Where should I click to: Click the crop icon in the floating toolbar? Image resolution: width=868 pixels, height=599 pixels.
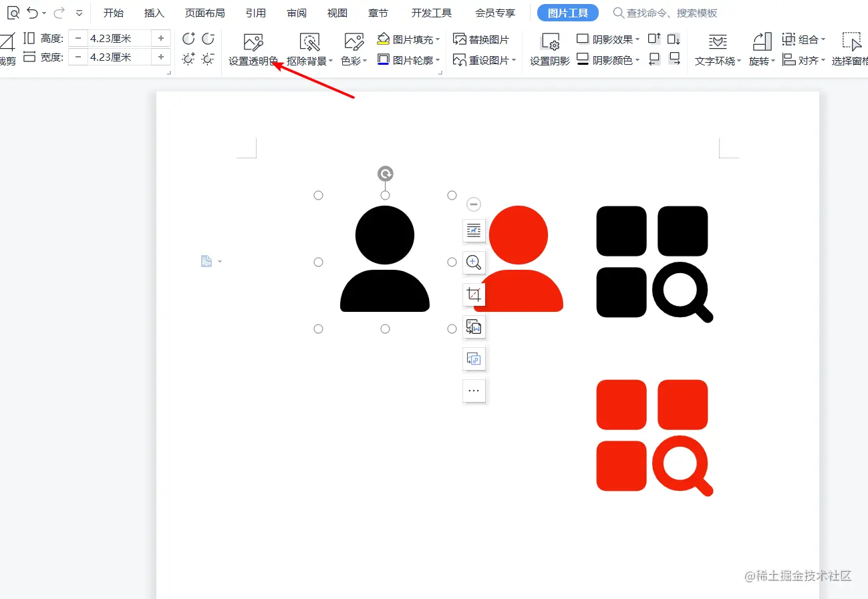(474, 294)
